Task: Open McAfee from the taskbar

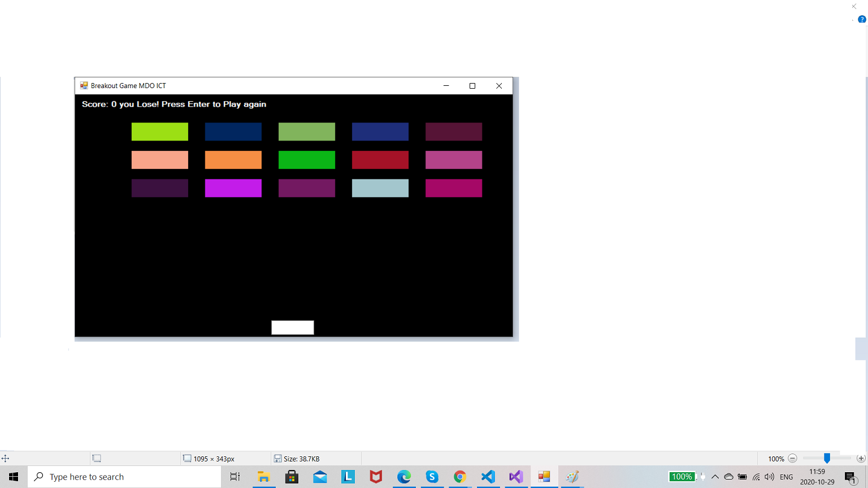Action: tap(376, 477)
